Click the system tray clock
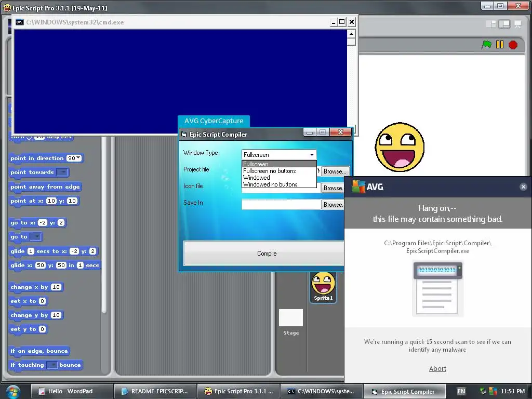This screenshot has width=532, height=399. coord(512,391)
